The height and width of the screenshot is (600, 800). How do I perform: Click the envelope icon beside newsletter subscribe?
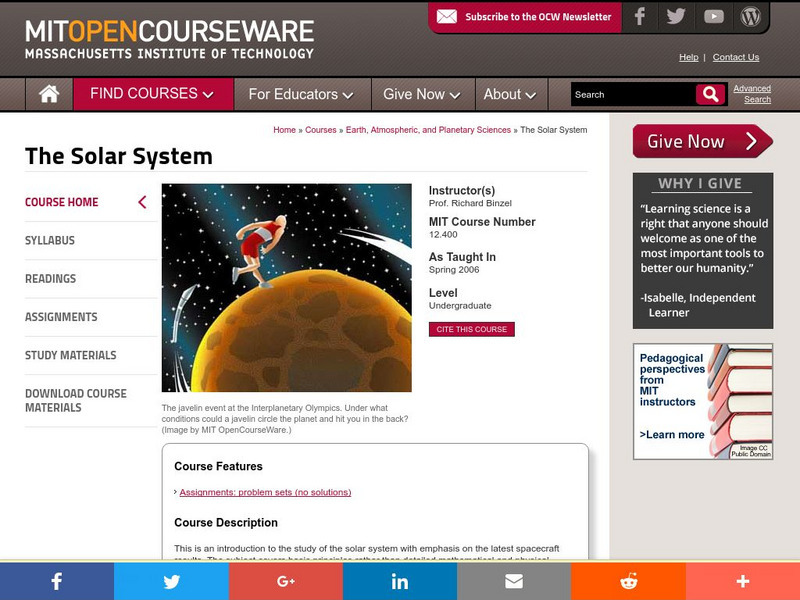pos(446,17)
